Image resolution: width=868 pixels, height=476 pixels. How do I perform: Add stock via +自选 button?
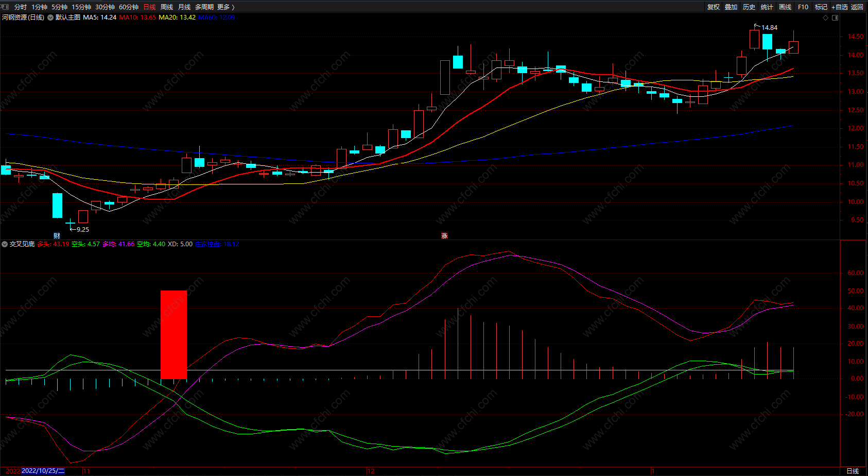tap(840, 7)
